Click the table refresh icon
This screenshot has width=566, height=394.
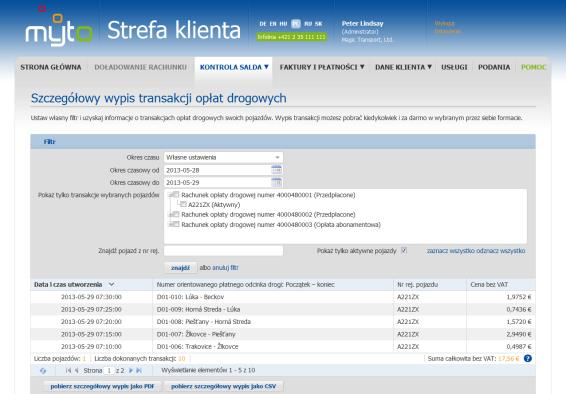pyautogui.click(x=43, y=371)
